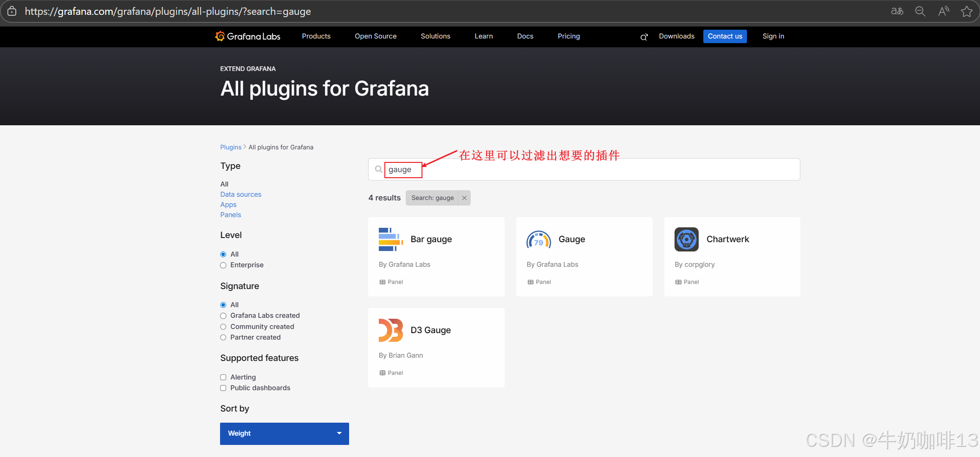The width and height of the screenshot is (980, 457).
Task: Select Level 'All' radio button
Action: click(223, 254)
